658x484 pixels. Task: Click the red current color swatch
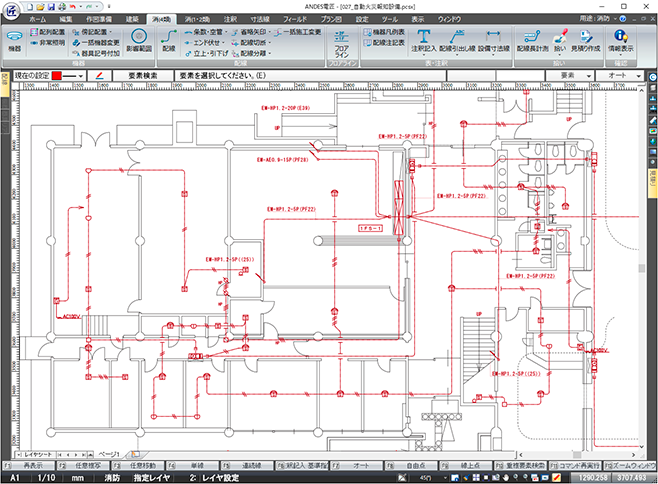tap(57, 76)
